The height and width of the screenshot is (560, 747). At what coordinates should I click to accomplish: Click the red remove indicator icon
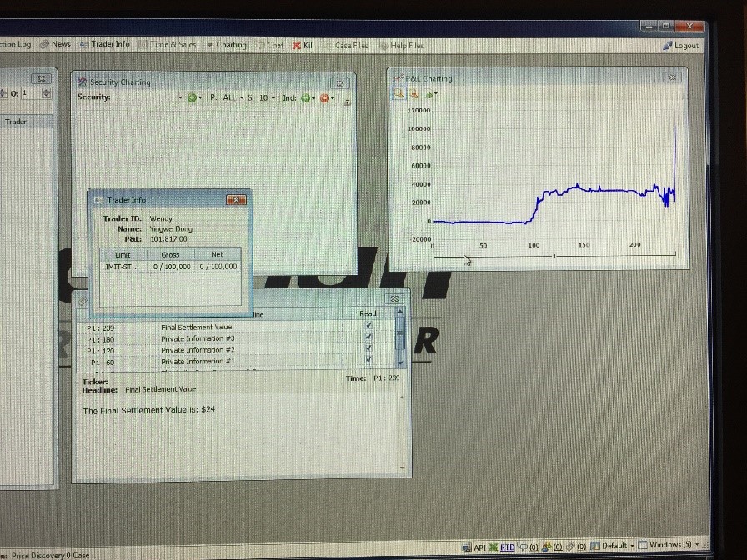324,98
